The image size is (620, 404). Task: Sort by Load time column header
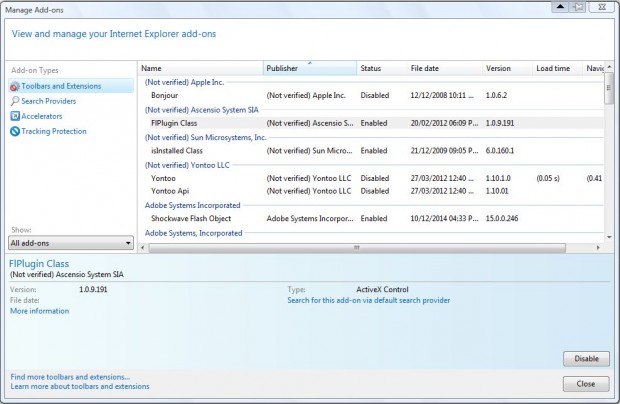(558, 68)
